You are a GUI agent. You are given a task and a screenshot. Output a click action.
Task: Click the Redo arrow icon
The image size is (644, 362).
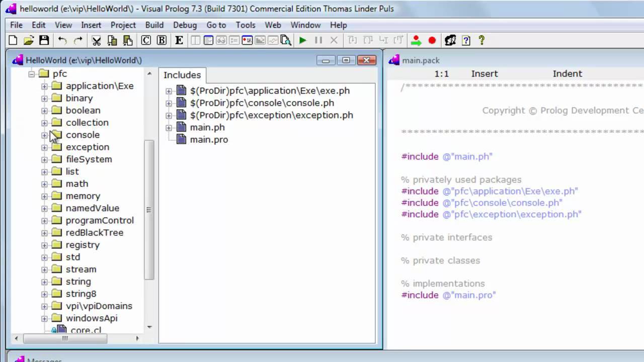pos(78,41)
